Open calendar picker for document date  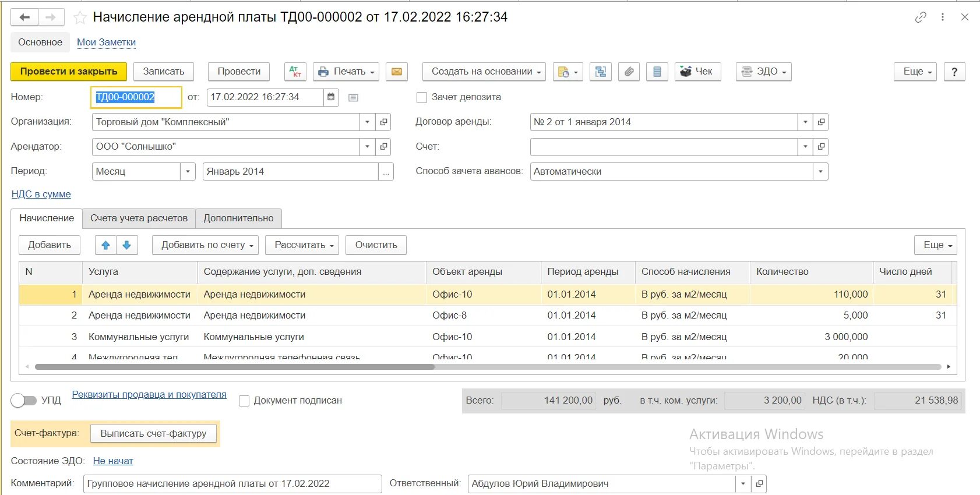331,97
